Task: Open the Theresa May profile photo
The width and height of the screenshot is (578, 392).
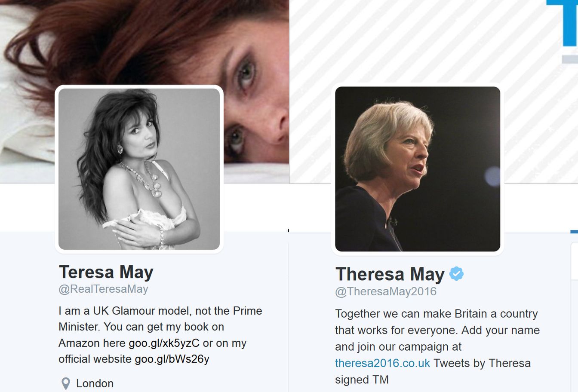Action: (x=418, y=169)
